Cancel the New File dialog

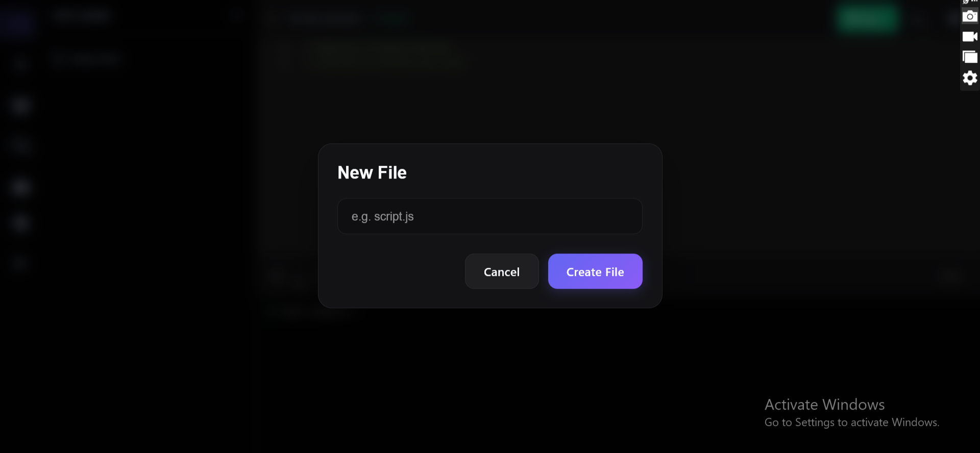(502, 271)
